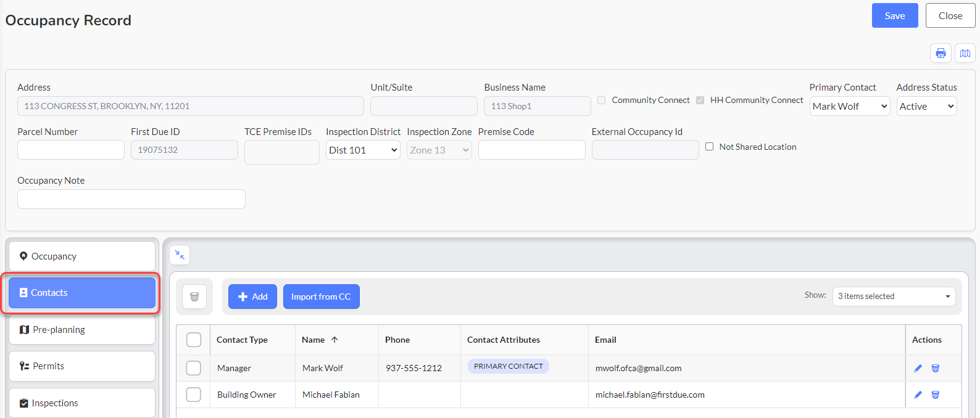The image size is (980, 418).
Task: Click phone number 937-555-1212
Action: click(x=413, y=368)
